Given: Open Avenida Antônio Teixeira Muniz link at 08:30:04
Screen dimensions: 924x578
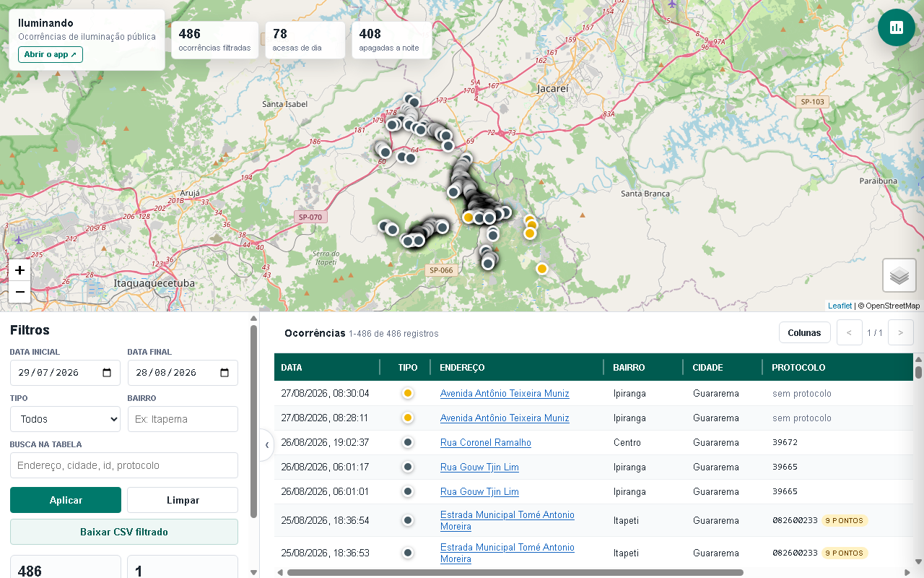Looking at the screenshot, I should pyautogui.click(x=505, y=394).
